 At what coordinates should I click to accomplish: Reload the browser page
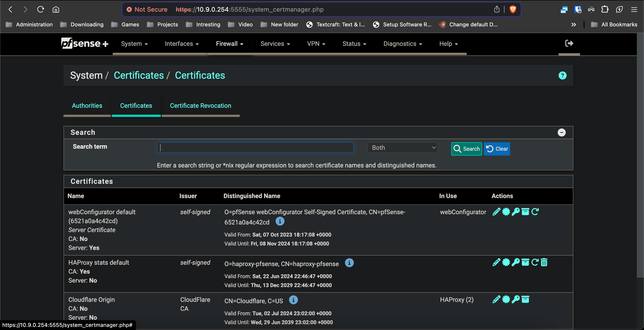pyautogui.click(x=40, y=9)
